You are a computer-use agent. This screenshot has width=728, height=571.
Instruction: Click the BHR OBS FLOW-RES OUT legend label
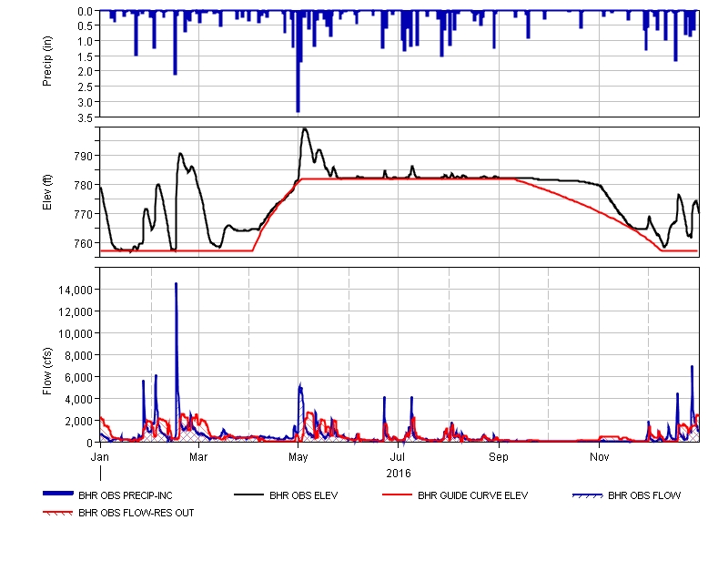click(136, 513)
